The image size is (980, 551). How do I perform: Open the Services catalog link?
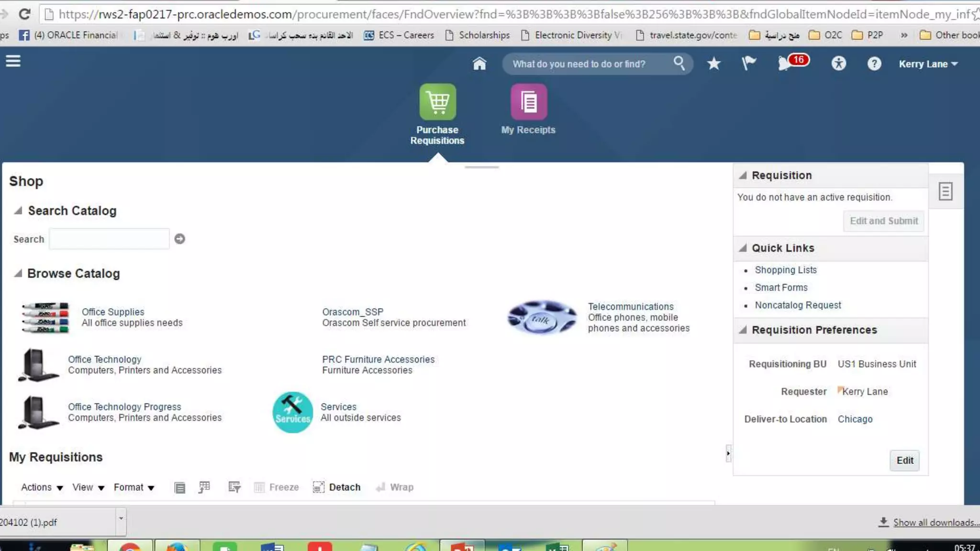pyautogui.click(x=338, y=407)
